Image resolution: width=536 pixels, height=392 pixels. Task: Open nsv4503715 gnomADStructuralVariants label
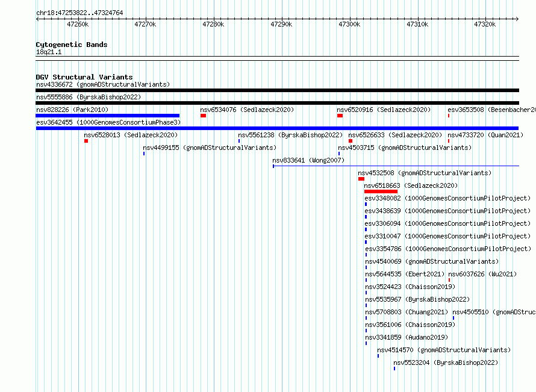coord(405,148)
